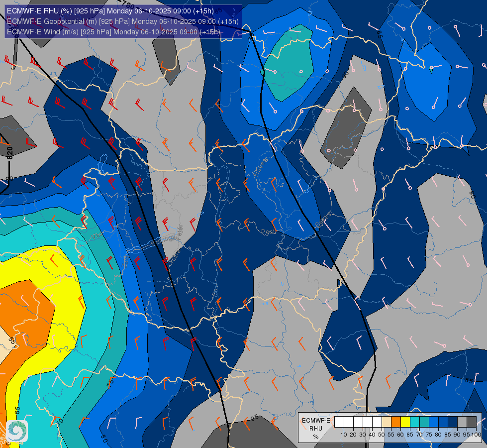Screen dimensions: 487x448
Task: Pick the navy 85–90 legend swatch
Action: pyautogui.click(x=453, y=422)
